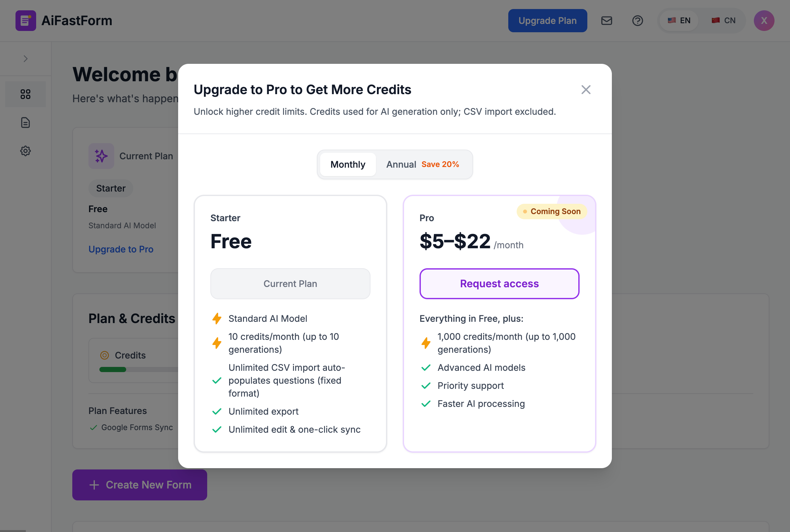Open the settings gear icon in sidebar

[x=25, y=151]
